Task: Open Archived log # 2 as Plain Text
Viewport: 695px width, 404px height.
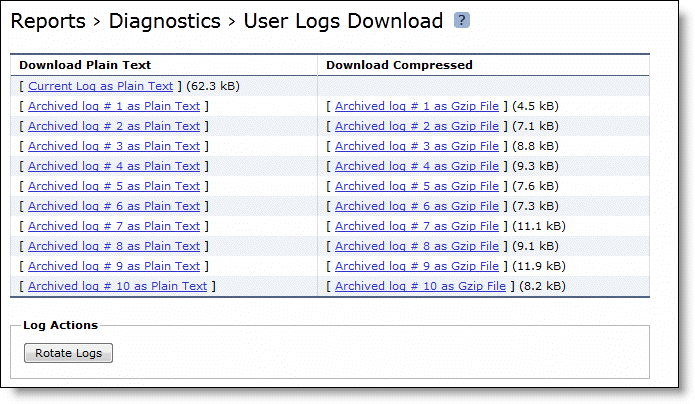Action: point(114,126)
